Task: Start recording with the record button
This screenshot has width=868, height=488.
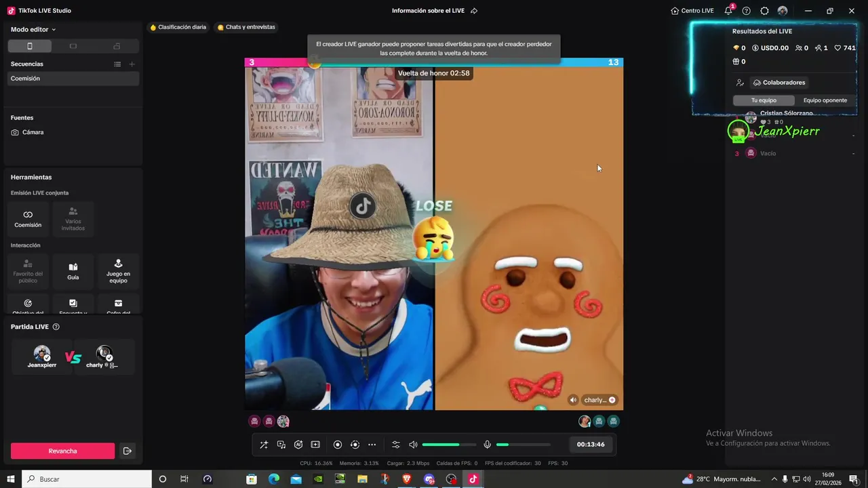Action: [x=338, y=445]
